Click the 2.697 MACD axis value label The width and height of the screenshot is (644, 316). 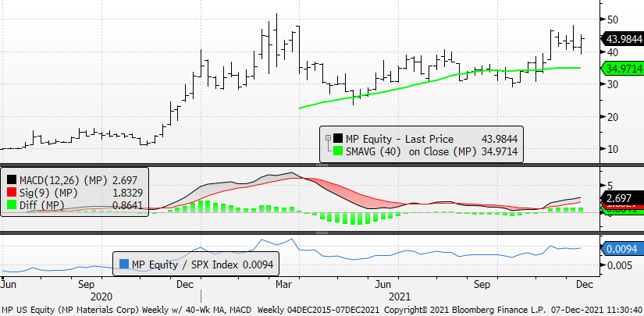[x=624, y=198]
